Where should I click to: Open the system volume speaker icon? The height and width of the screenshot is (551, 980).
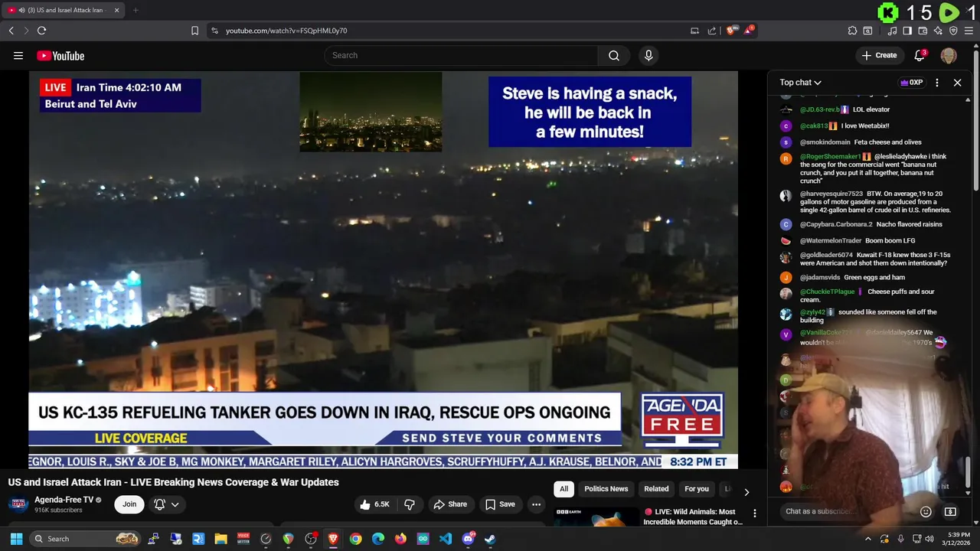coord(929,539)
